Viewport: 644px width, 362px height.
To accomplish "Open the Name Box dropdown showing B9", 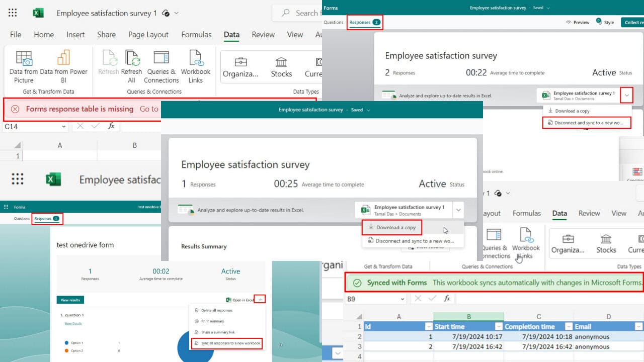I will coord(403,299).
